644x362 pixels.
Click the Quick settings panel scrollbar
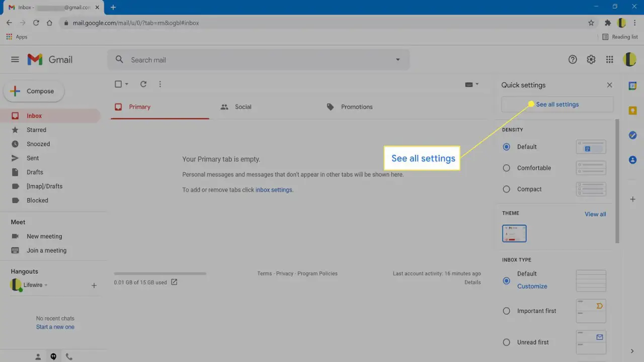[x=618, y=181]
